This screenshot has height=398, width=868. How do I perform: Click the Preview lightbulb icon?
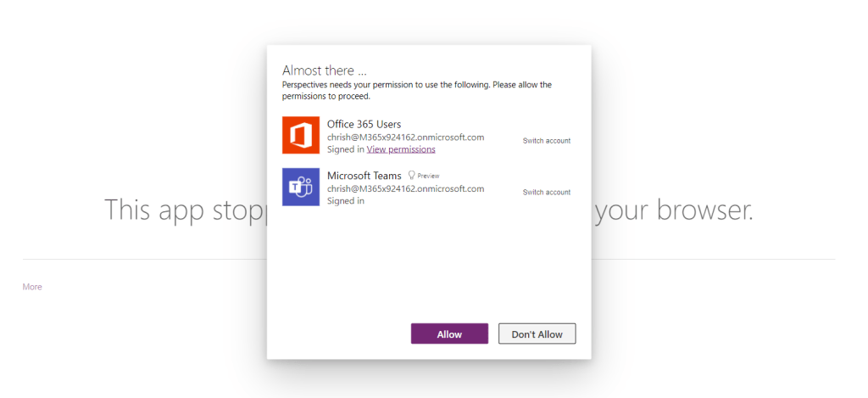coord(411,175)
